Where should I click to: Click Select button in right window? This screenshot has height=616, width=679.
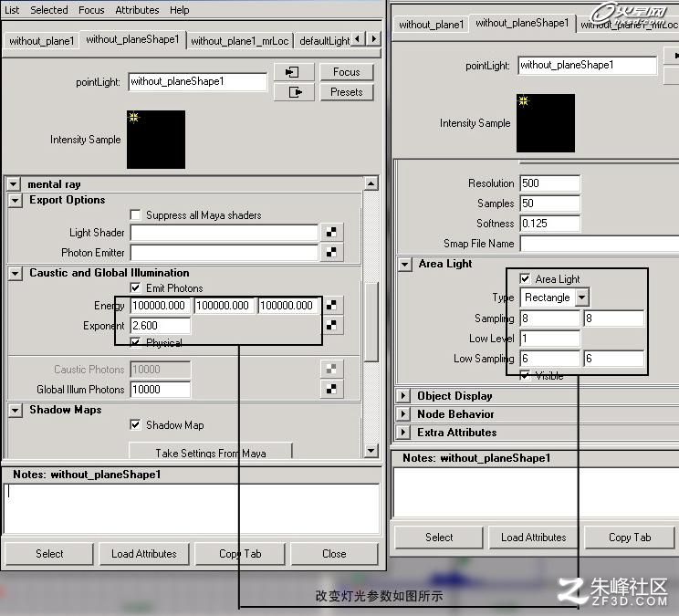439,538
